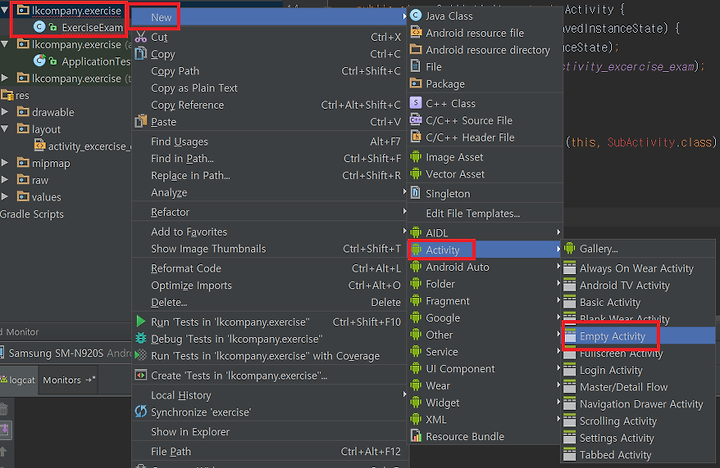
Task: Choose Reformat Code entry
Action: (270, 268)
